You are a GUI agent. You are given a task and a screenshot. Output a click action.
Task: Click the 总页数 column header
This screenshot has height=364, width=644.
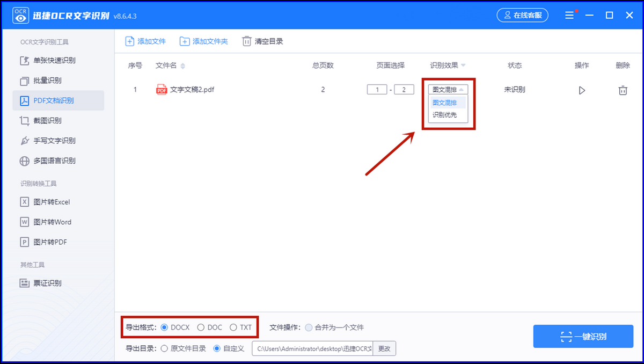click(323, 65)
